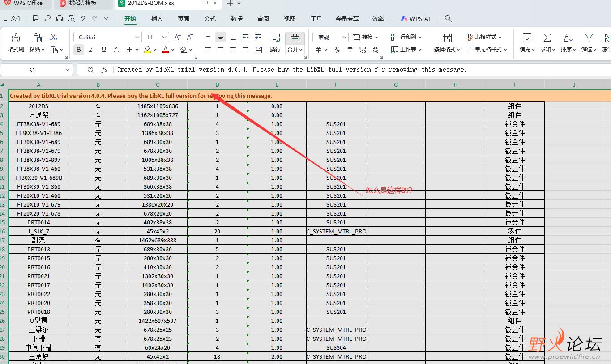Click the WPS AI button
The width and height of the screenshot is (611, 364).
415,18
